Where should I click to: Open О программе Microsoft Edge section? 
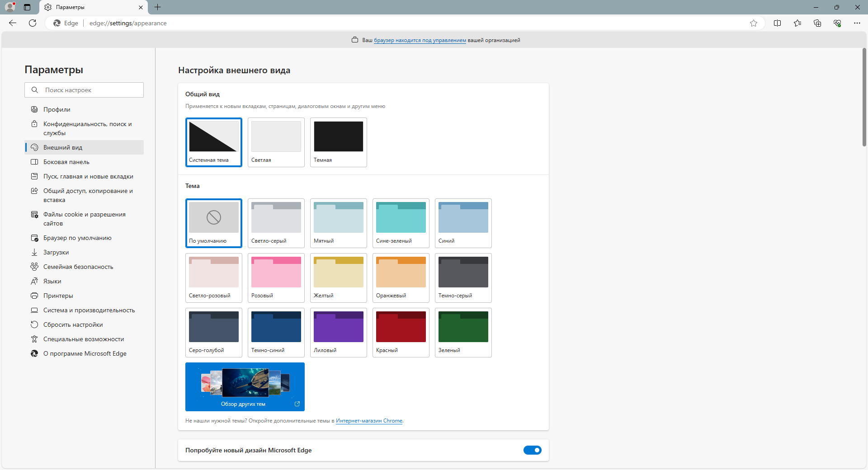pyautogui.click(x=84, y=353)
